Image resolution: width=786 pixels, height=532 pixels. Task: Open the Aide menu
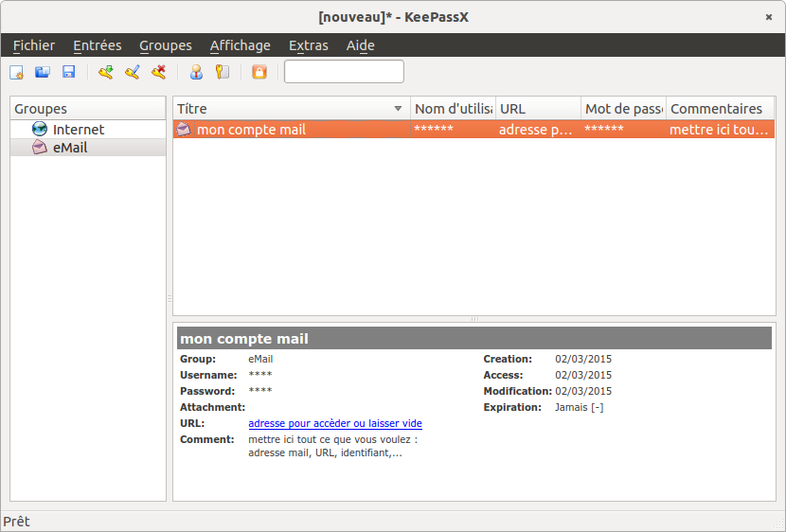point(361,45)
